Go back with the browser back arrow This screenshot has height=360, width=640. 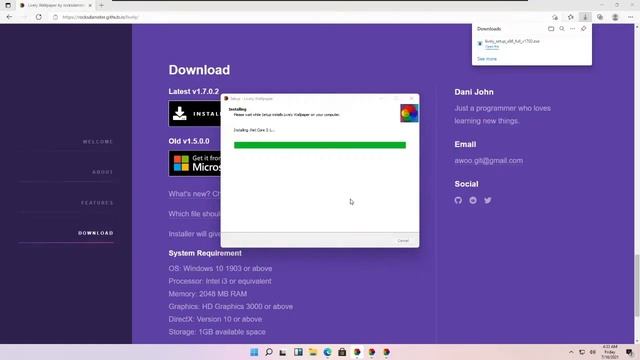[9, 17]
